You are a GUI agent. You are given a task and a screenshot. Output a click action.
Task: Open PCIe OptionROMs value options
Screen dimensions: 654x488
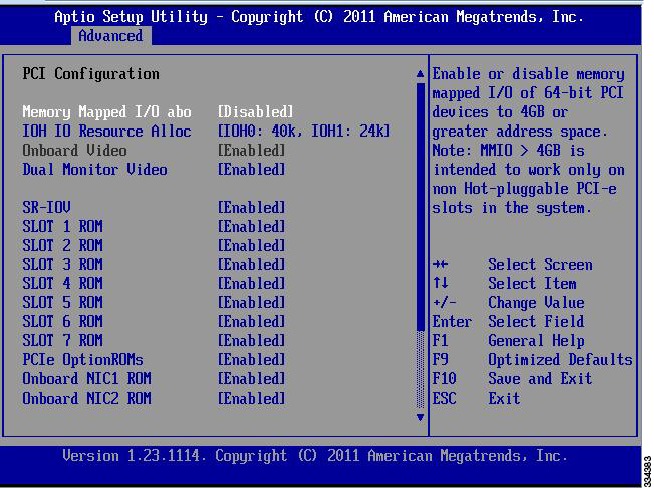tap(252, 360)
